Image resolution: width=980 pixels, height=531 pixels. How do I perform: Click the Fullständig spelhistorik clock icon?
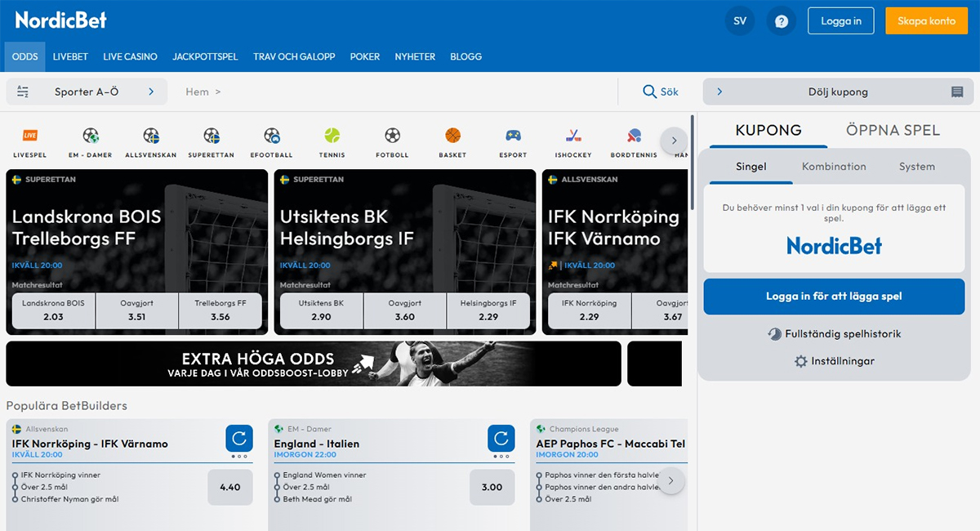(774, 334)
